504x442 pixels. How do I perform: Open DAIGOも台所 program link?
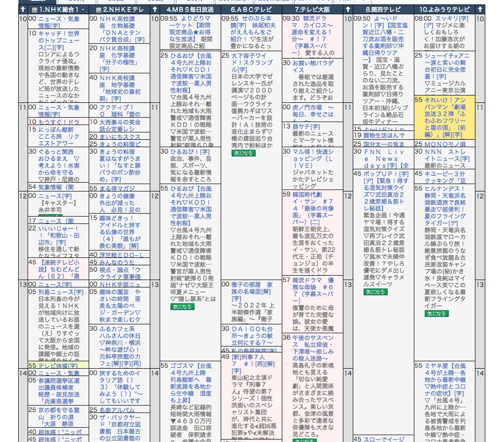[252, 335]
